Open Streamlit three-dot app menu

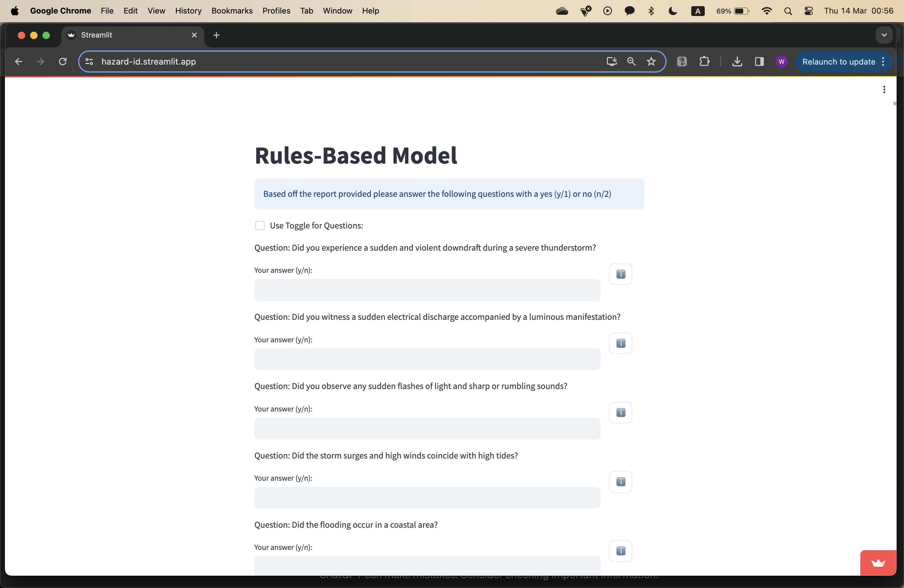pos(884,89)
